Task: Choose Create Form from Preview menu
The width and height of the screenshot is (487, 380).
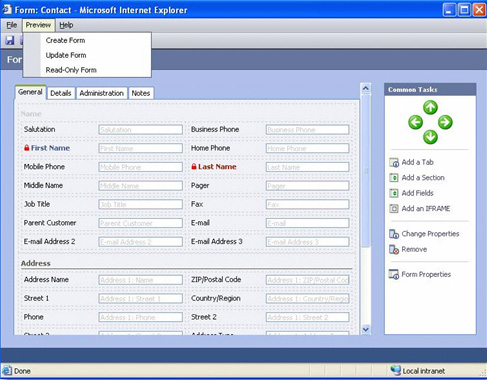Action: [x=65, y=40]
